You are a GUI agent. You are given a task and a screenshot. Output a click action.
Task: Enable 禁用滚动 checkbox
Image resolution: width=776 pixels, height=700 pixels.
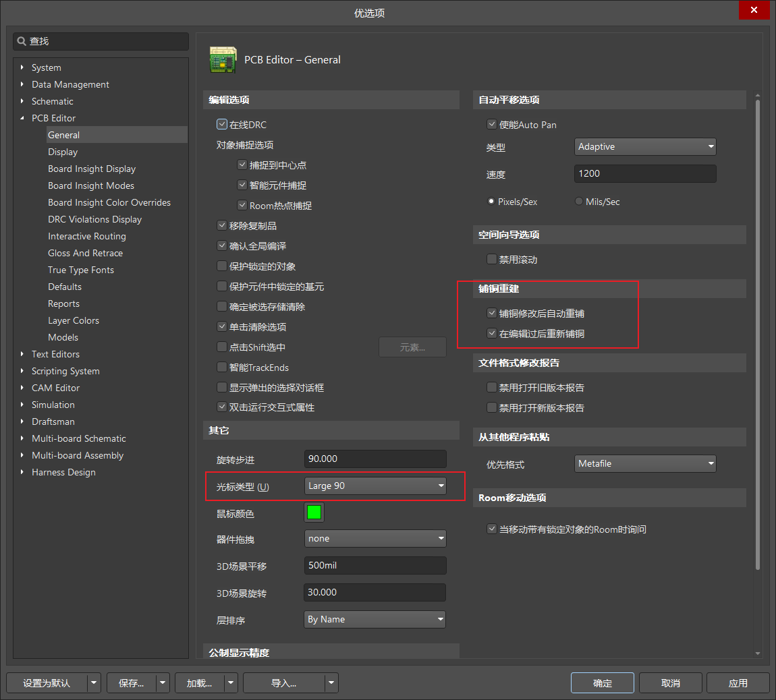pos(491,259)
